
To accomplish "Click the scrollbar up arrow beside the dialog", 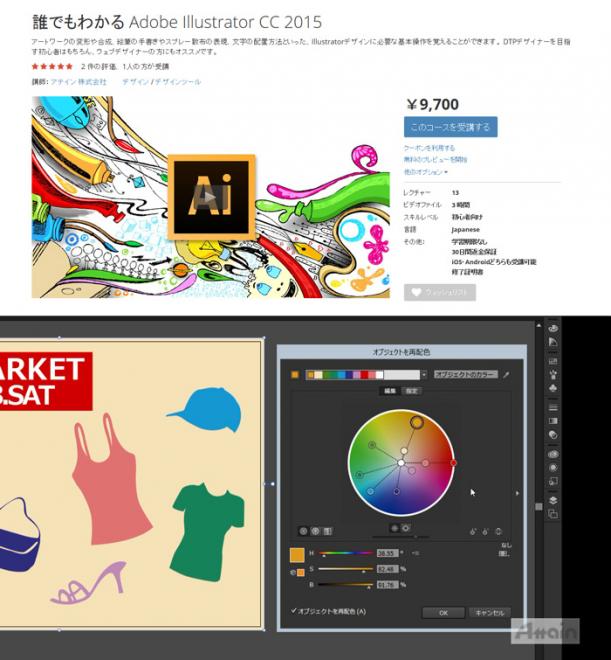I will (x=539, y=325).
